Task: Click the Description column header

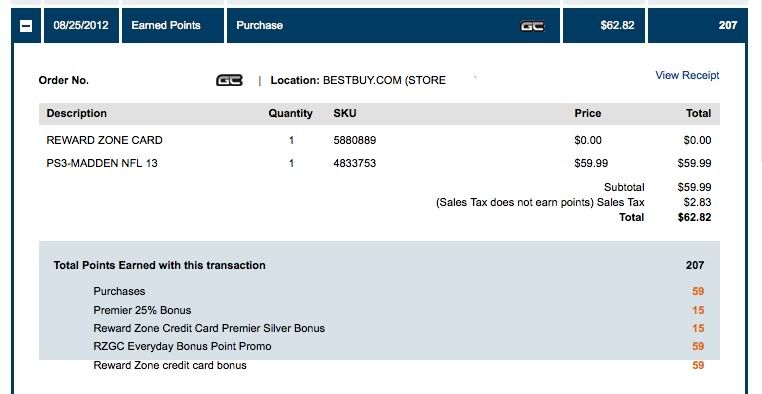Action: click(x=76, y=113)
